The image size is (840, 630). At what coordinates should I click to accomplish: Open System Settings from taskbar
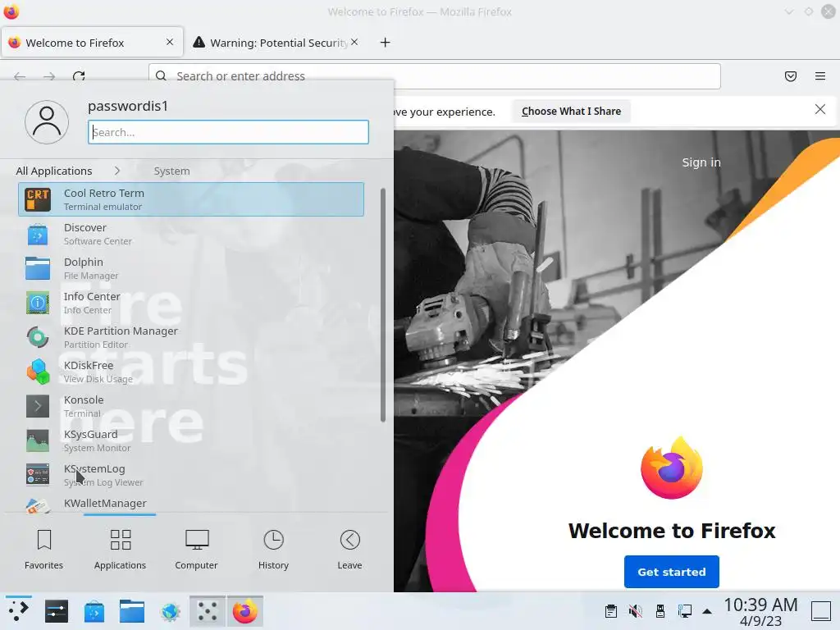tap(57, 611)
